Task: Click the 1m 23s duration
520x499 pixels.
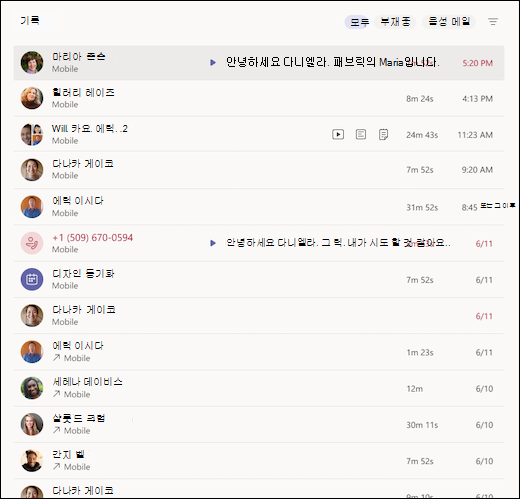Action: pos(420,353)
